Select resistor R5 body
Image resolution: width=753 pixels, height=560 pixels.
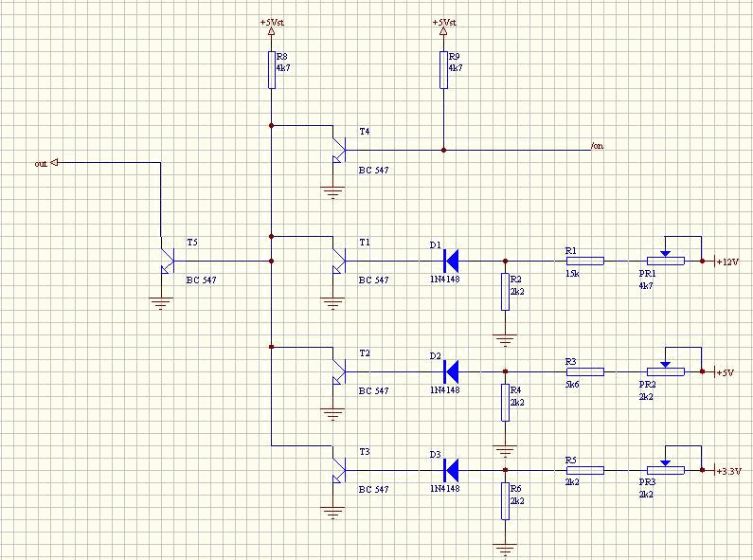[585, 471]
